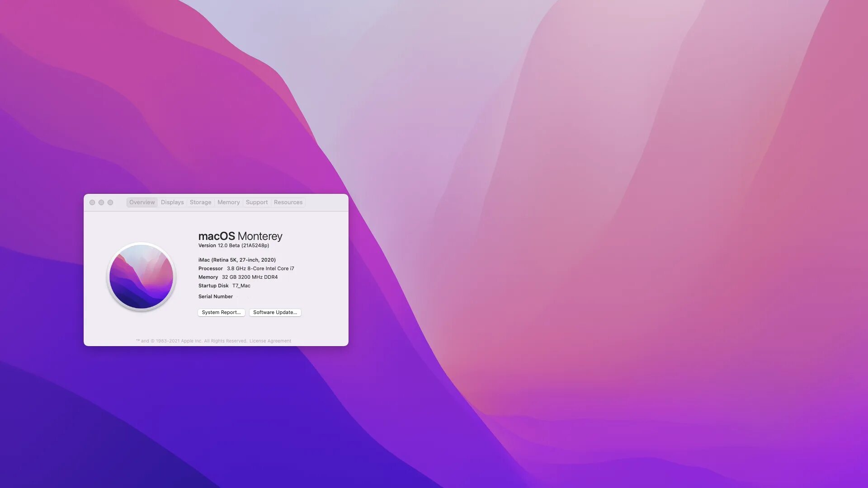868x488 pixels.
Task: Click the System Report... button
Action: [x=221, y=312]
